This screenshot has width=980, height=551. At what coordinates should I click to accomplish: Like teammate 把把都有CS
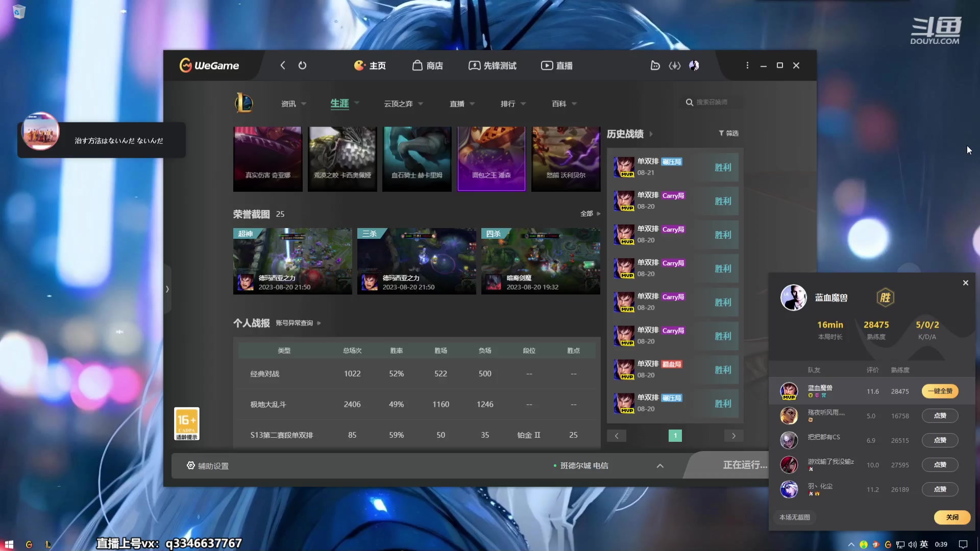point(940,440)
